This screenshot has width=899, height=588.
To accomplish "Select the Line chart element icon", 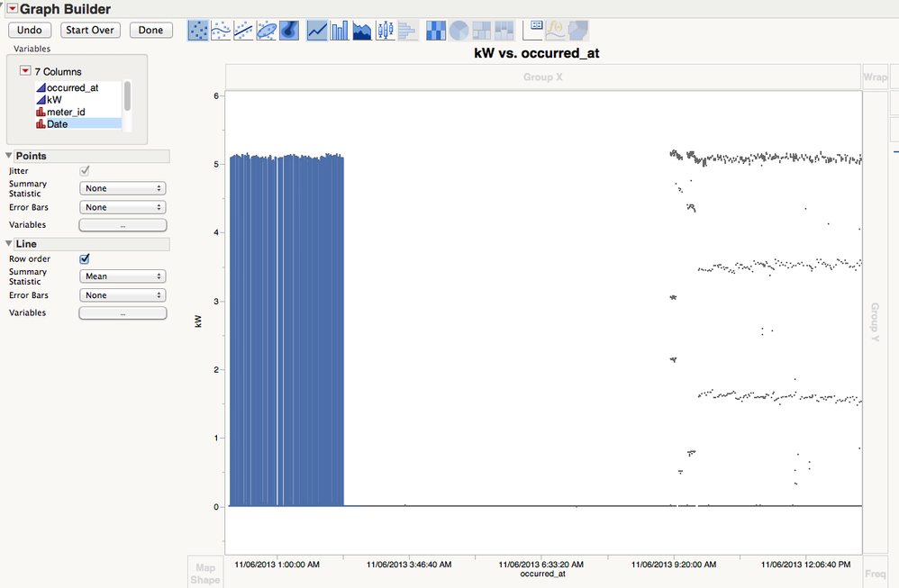I will (317, 31).
